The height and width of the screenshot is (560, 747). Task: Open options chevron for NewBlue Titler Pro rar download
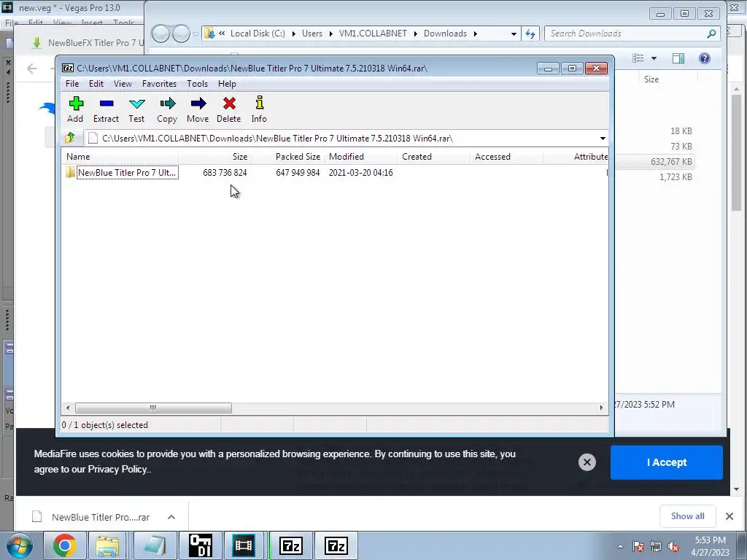(171, 517)
